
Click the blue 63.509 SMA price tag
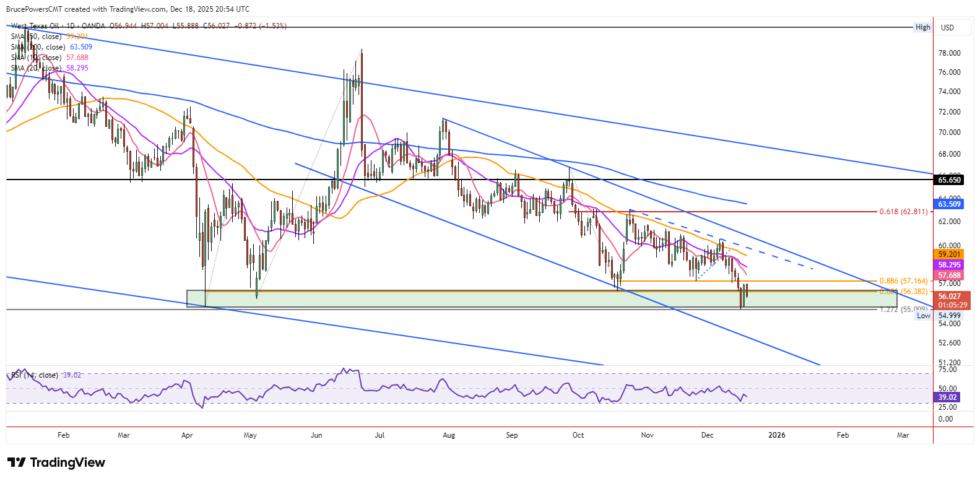[x=949, y=204]
